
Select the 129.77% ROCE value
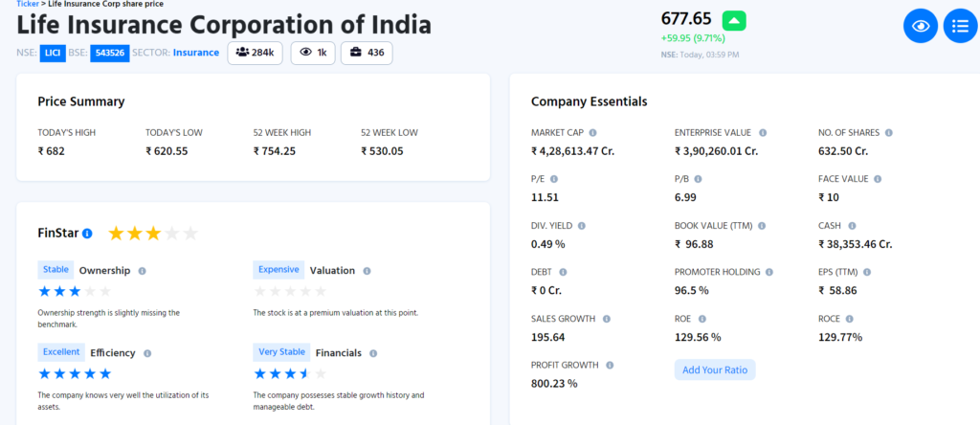[840, 337]
